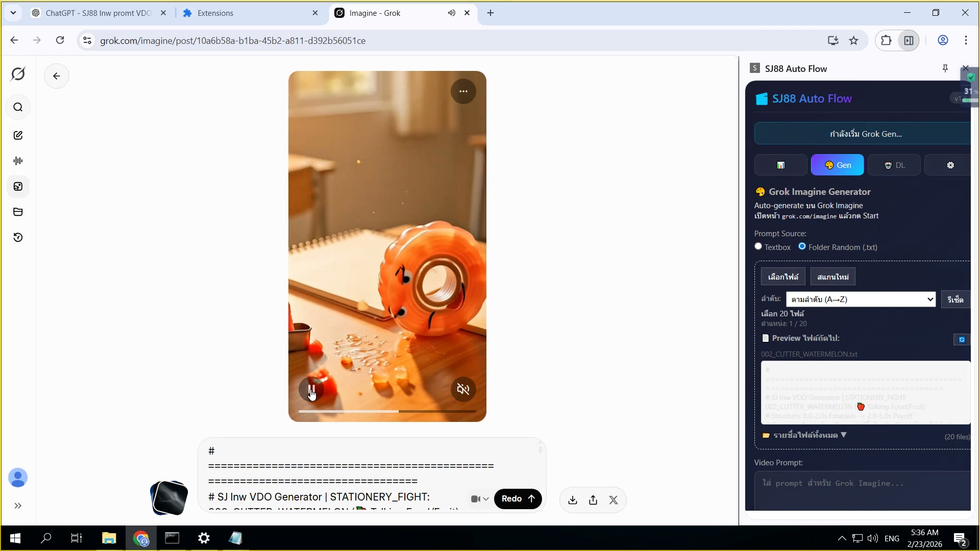The width and height of the screenshot is (980, 551).
Task: Share the video using the share icon
Action: tap(593, 500)
